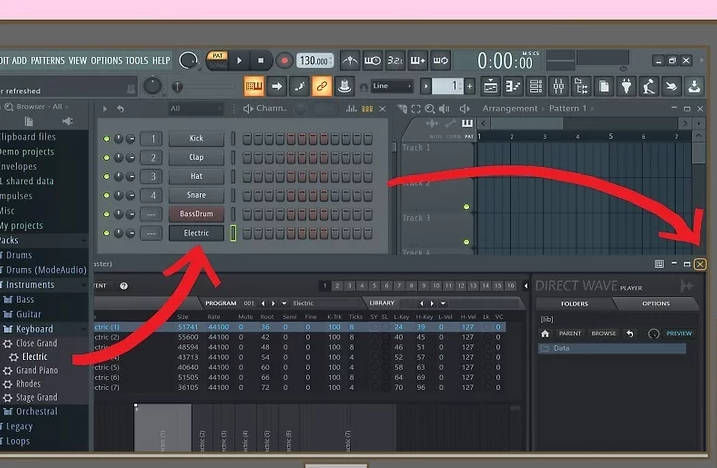This screenshot has width=717, height=468.
Task: Add a new pattern with plus button
Action: pyautogui.click(x=470, y=86)
